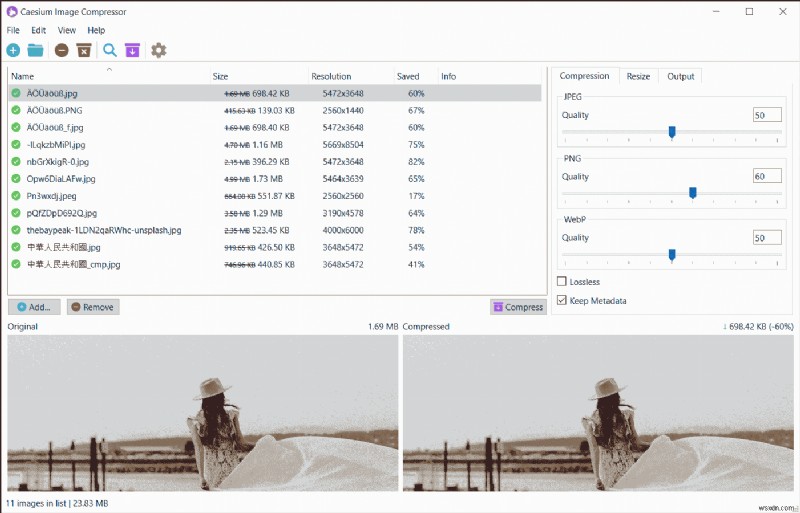The image size is (800, 513).
Task: Click green check icon beside nbGrXkigR-0.jpg
Action: tap(16, 161)
